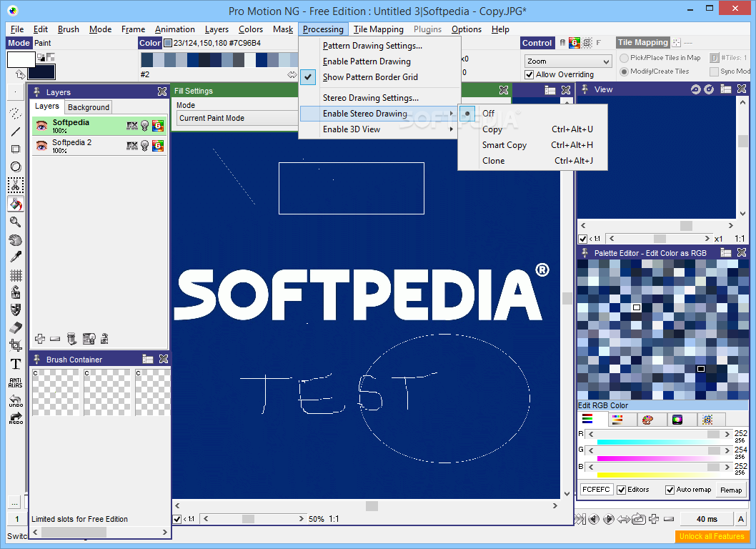Click the padlock lock tool icon
The height and width of the screenshot is (549, 756).
pos(16,292)
